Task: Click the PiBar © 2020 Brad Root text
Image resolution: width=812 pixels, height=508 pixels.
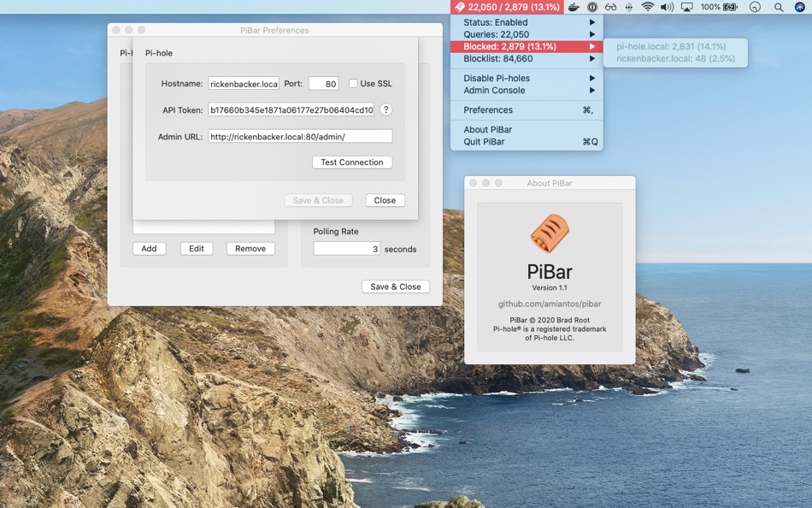Action: [x=550, y=320]
